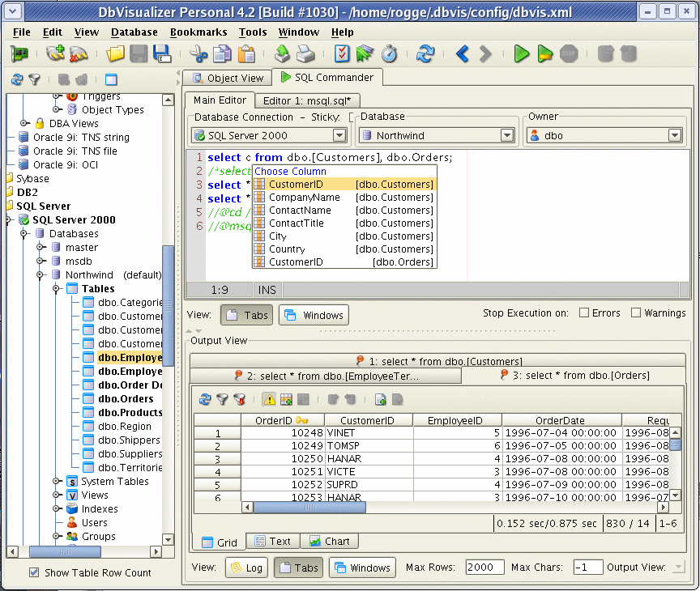Click the blue back arrow icon

pyautogui.click(x=463, y=54)
